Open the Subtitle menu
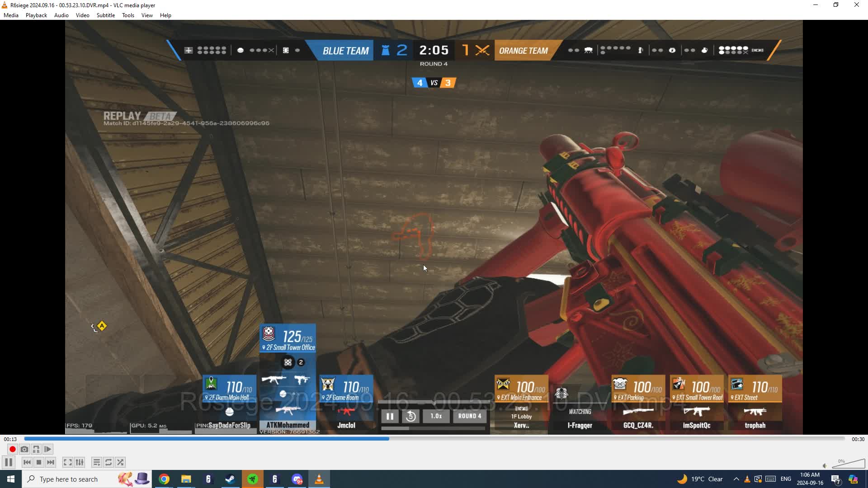This screenshot has width=868, height=488. (x=105, y=15)
